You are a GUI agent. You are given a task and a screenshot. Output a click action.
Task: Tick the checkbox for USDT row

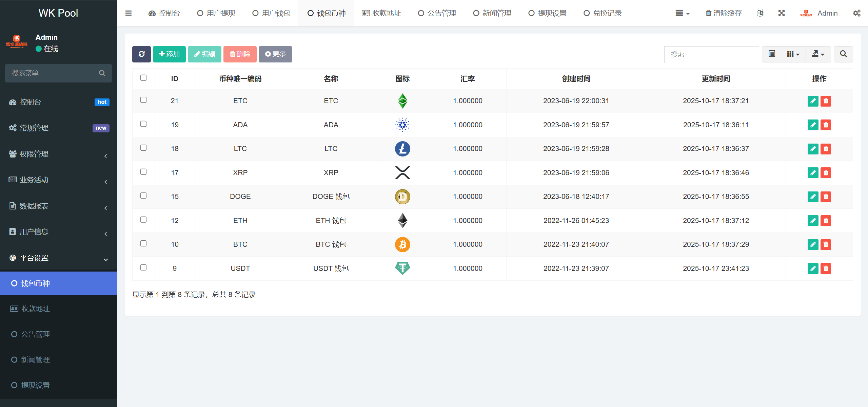143,267
